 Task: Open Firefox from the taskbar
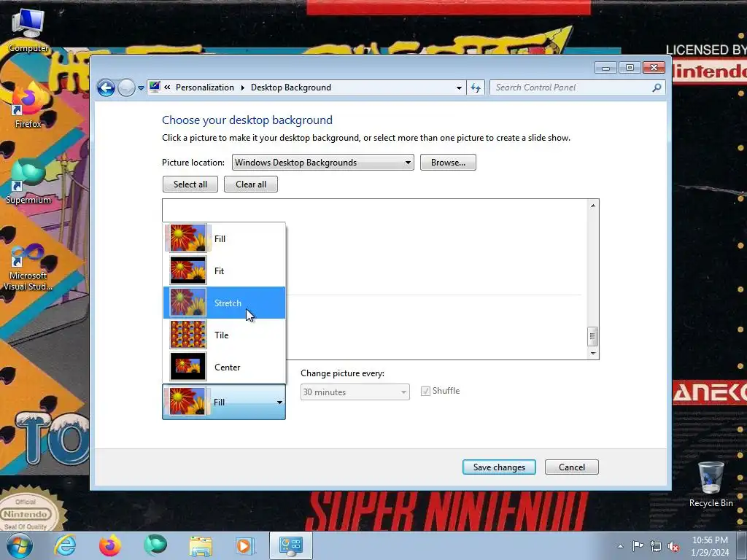(110, 545)
